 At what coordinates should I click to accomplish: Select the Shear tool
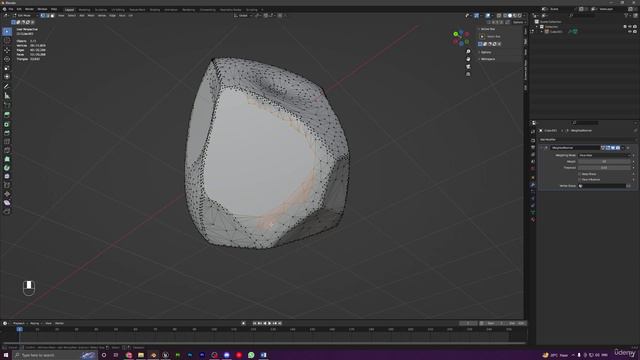point(7,202)
